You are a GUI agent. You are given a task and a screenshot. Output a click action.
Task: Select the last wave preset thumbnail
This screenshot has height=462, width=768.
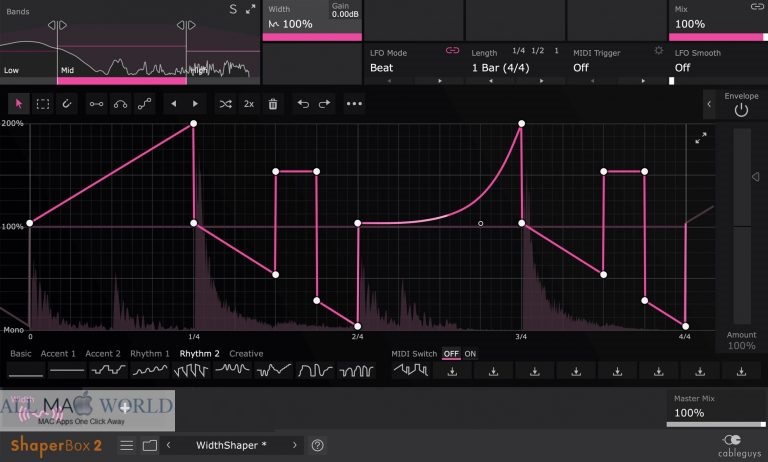pos(356,370)
